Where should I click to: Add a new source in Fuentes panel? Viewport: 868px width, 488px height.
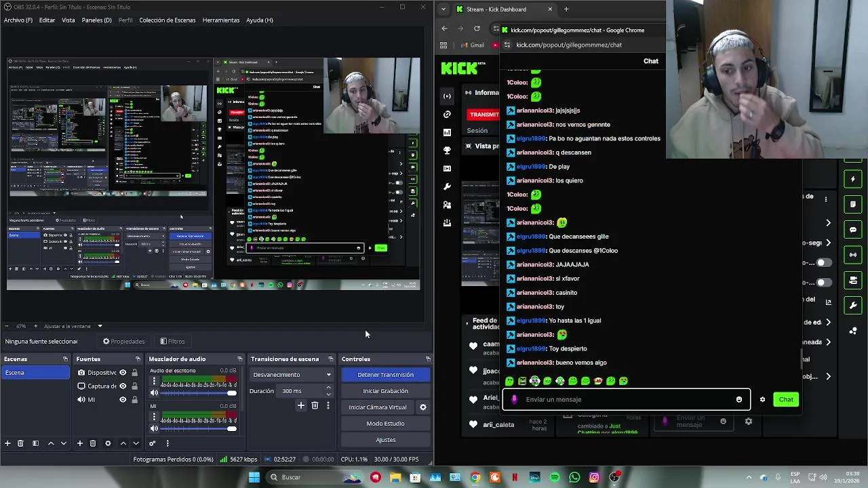pos(79,443)
